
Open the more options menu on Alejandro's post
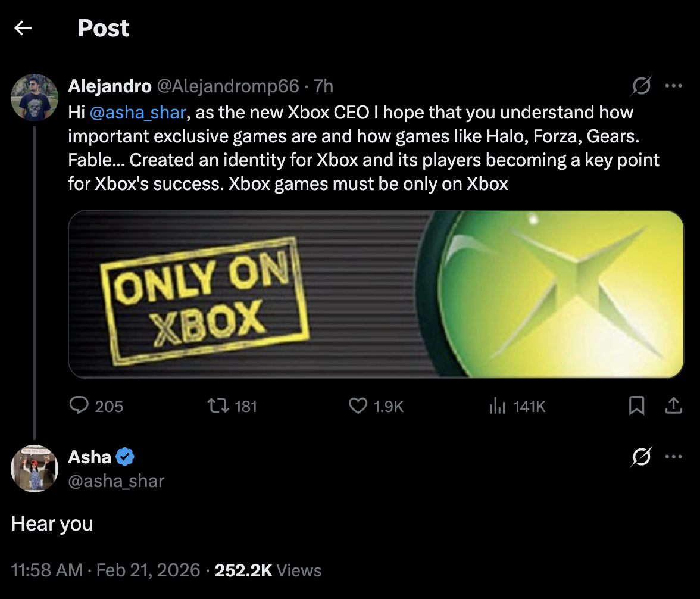click(x=674, y=86)
